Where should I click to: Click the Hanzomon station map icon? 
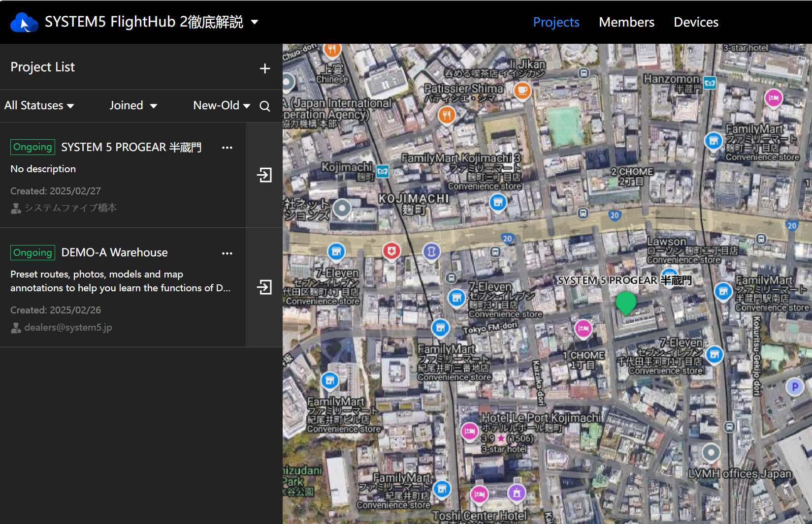click(710, 83)
